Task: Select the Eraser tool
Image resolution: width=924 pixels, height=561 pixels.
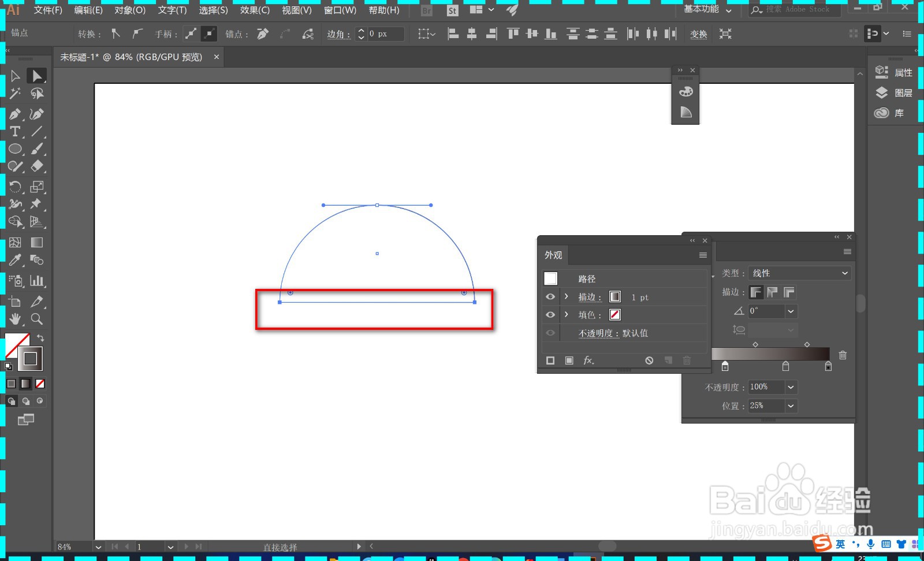Action: click(37, 166)
